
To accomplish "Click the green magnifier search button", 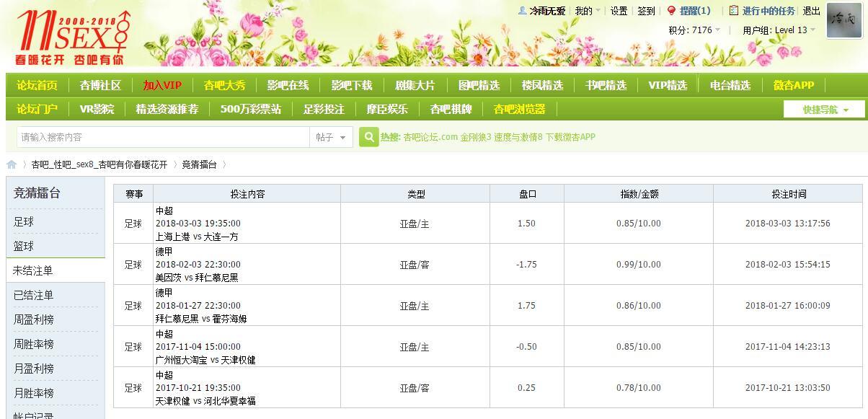I will 368,137.
